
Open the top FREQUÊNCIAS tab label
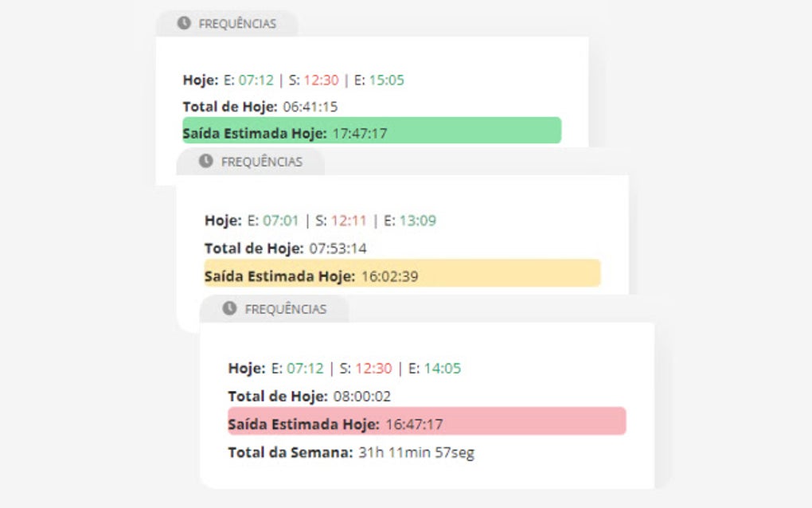coord(236,24)
